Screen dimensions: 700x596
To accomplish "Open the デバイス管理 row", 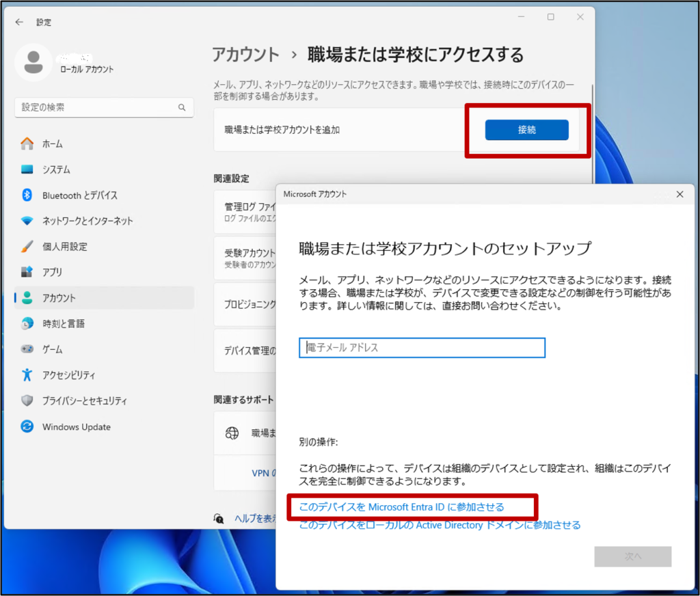I will tap(245, 351).
